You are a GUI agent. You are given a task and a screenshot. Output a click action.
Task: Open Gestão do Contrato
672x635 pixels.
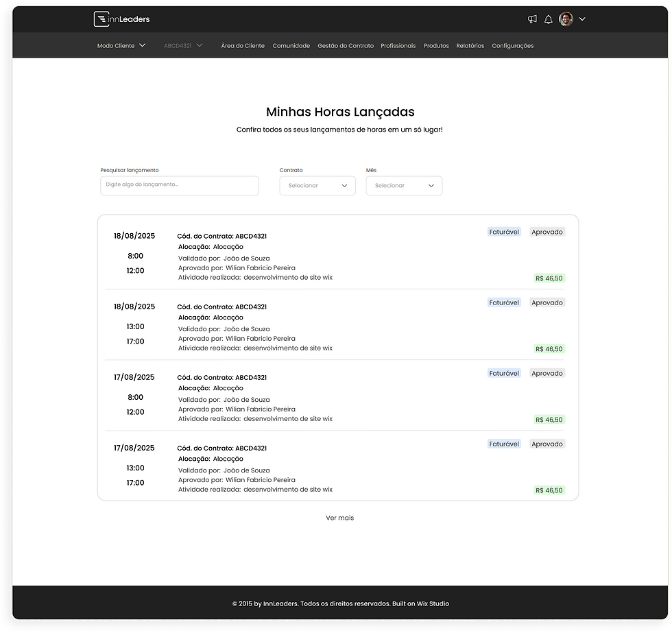pyautogui.click(x=346, y=46)
